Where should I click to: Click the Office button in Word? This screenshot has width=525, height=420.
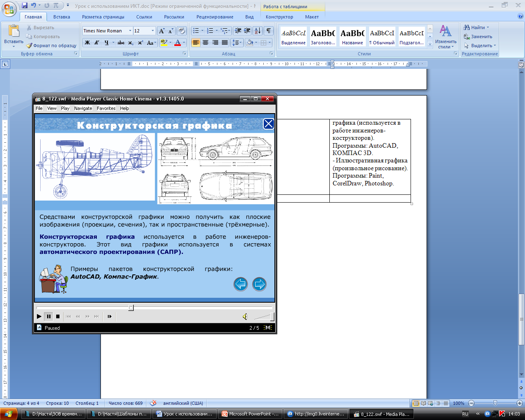coord(10,9)
